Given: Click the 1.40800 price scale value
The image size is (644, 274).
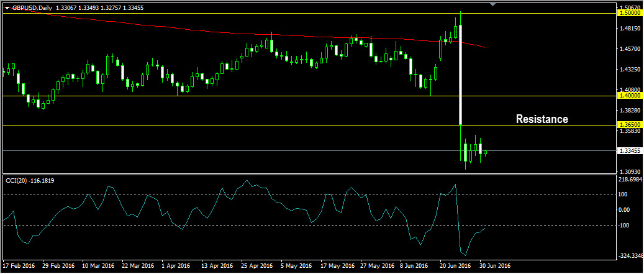Looking at the screenshot, I should [x=630, y=89].
